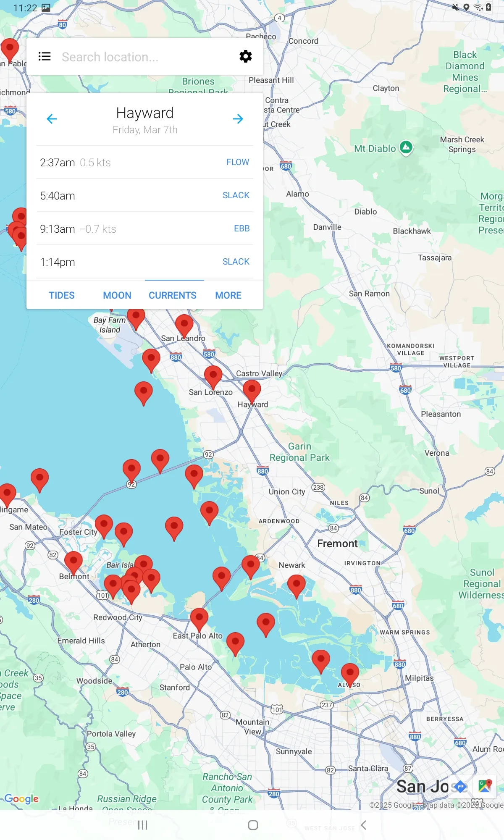Open the list menu icon in search bar
The image size is (504, 840).
45,57
